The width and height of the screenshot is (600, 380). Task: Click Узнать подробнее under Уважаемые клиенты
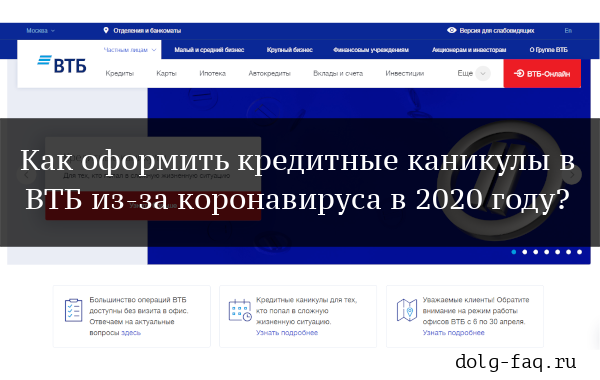(x=453, y=333)
